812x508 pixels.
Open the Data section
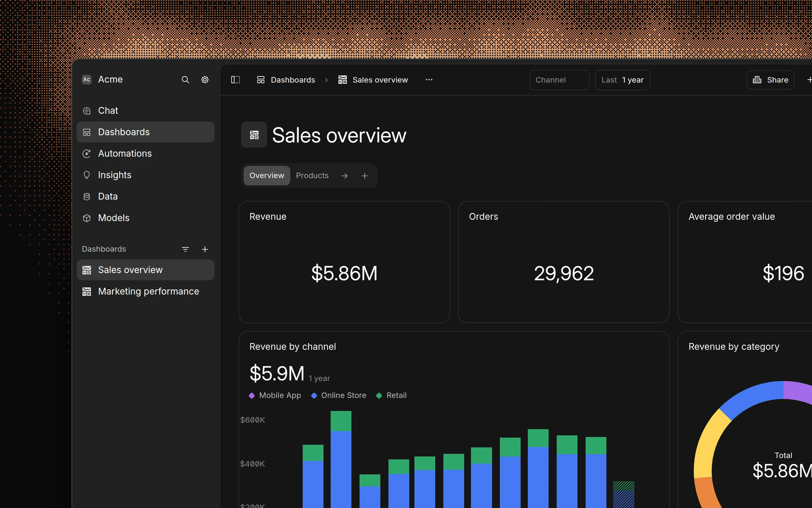[x=145, y=197]
